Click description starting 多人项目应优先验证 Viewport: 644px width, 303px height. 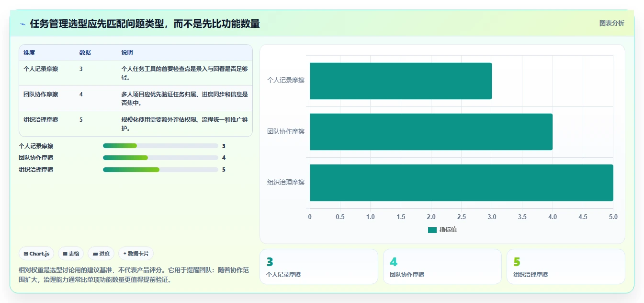184,98
